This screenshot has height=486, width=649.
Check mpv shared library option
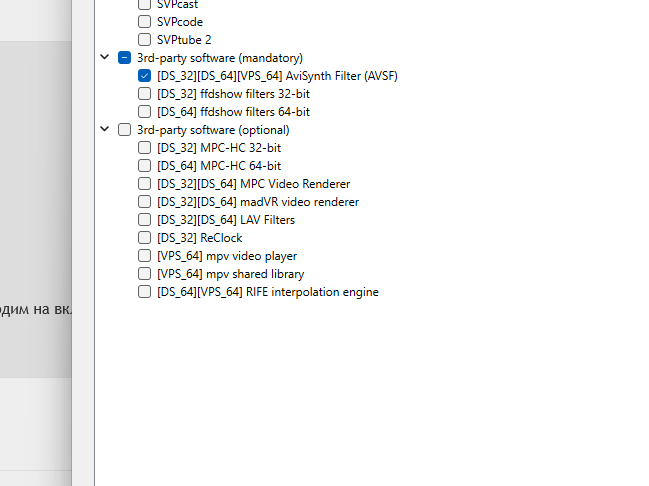[145, 274]
